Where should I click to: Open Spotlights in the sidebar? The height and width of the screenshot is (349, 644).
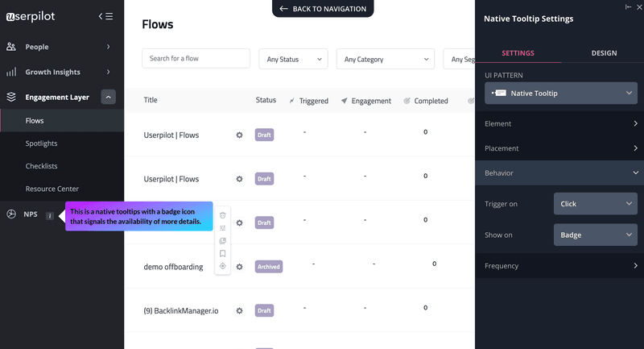coord(42,143)
